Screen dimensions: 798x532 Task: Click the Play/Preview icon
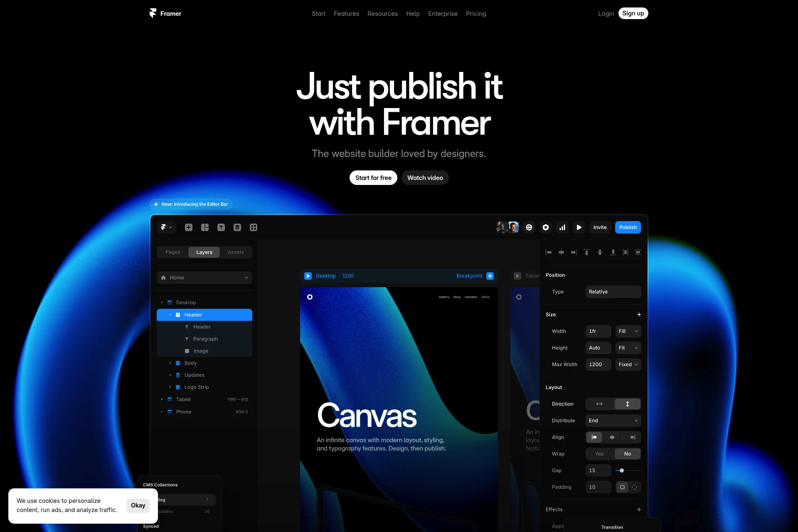pos(578,227)
